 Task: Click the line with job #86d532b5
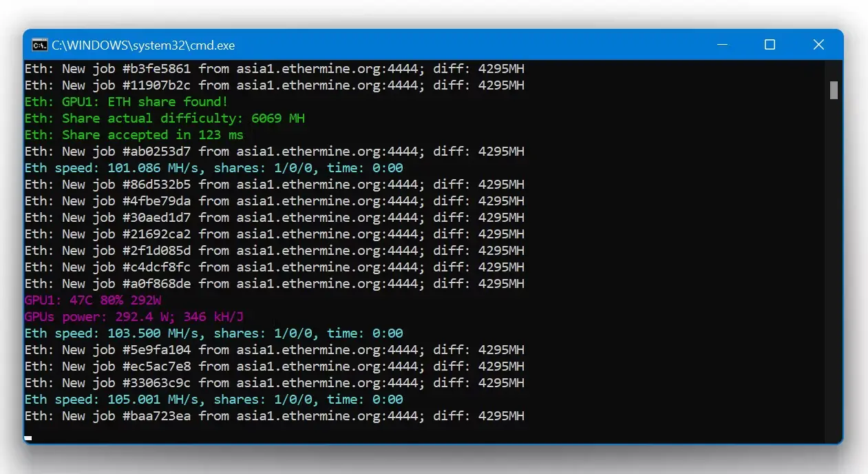[275, 185]
